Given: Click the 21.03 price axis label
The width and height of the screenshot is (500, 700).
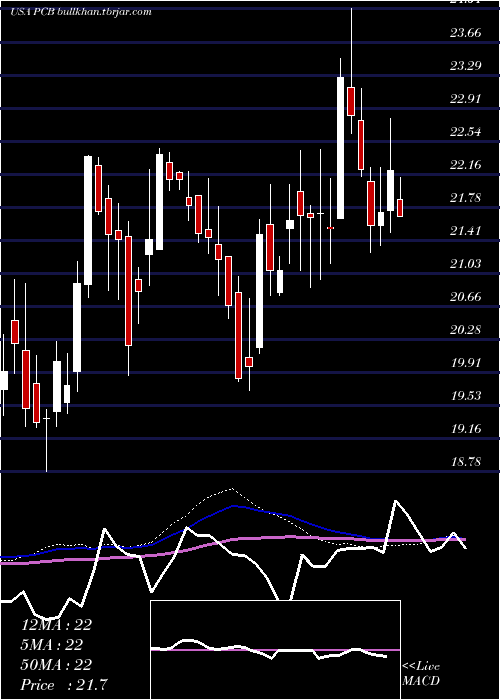Looking at the screenshot, I should 465,264.
